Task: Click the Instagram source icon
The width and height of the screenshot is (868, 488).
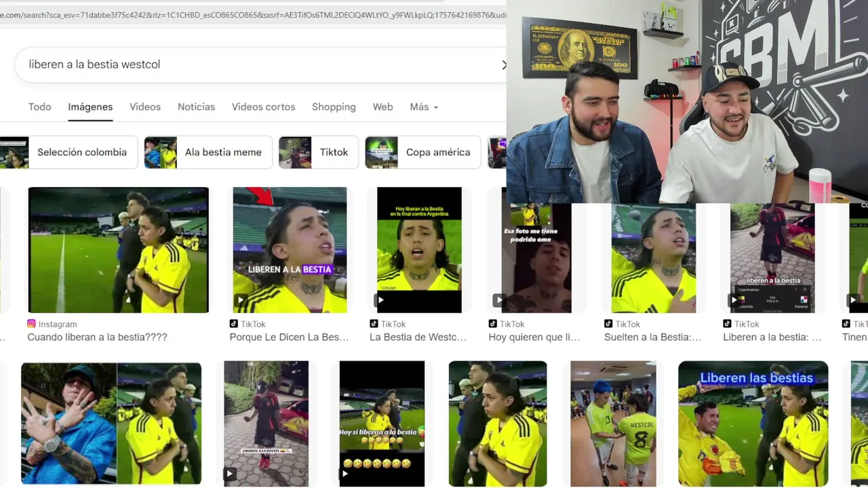Action: [31, 324]
